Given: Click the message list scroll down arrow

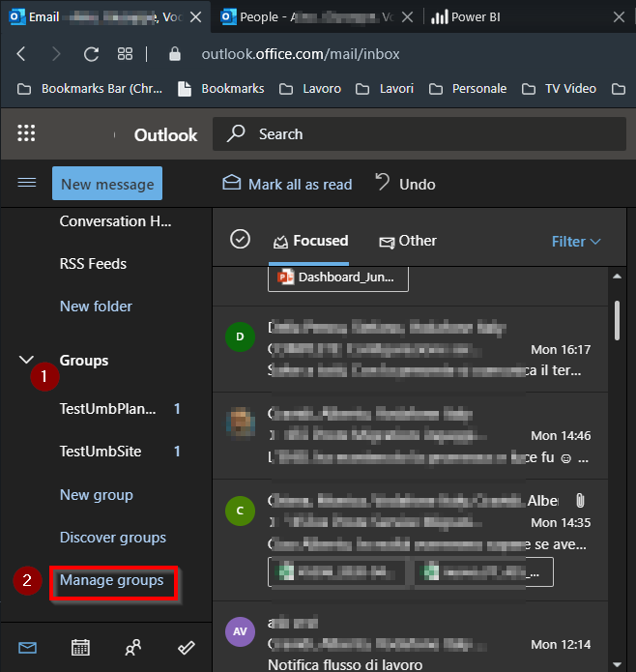Looking at the screenshot, I should 617,664.
